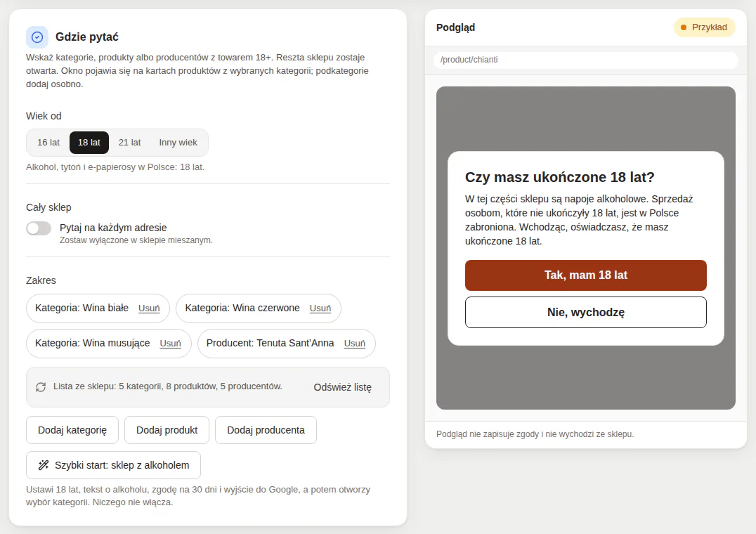The width and height of the screenshot is (756, 534).
Task: Select the 16 lat age option
Action: [x=48, y=143]
